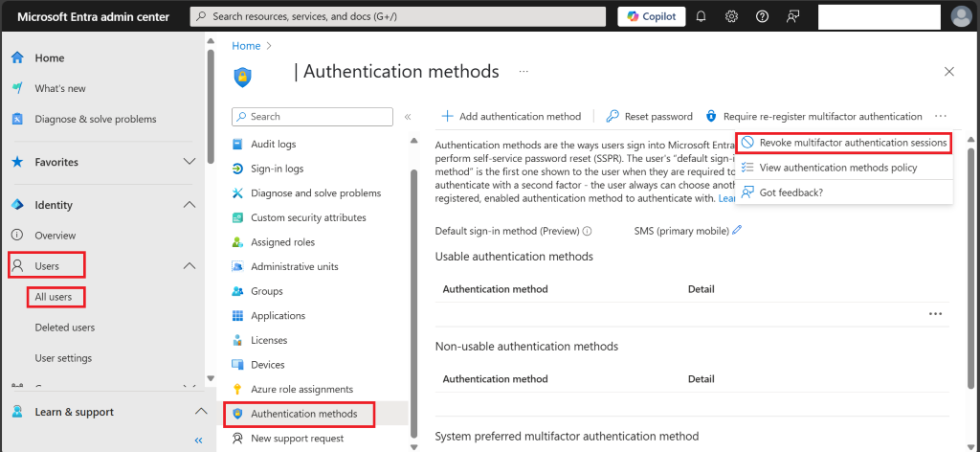Open Custom security attributes
980x452 pixels.
click(x=308, y=217)
